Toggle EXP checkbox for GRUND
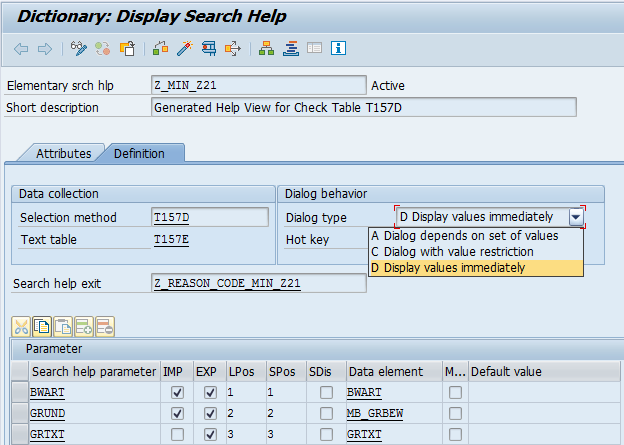This screenshot has width=624, height=445. (x=210, y=413)
